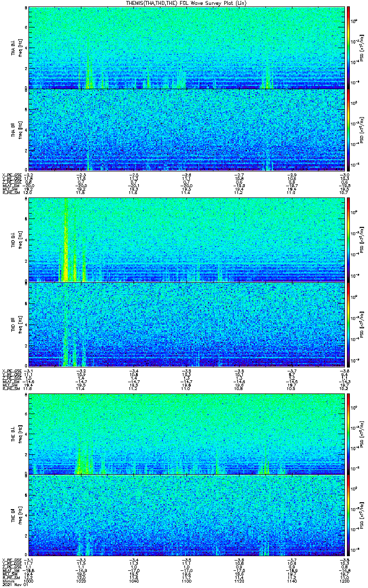Click the 'PSD [nT²/Hz]' label beside THA B⊥ color bar
368x588 pixels.
[x=363, y=48]
